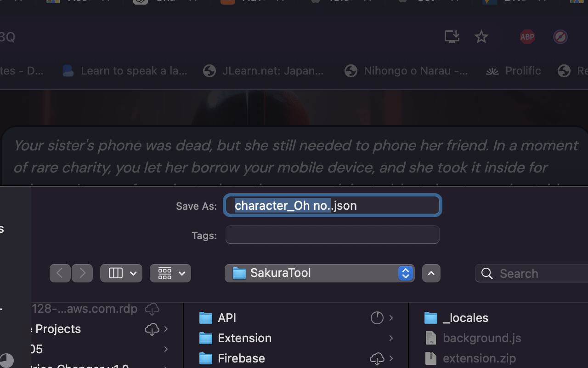Click the install app icon in address bar
The height and width of the screenshot is (368, 588).
pyautogui.click(x=452, y=36)
